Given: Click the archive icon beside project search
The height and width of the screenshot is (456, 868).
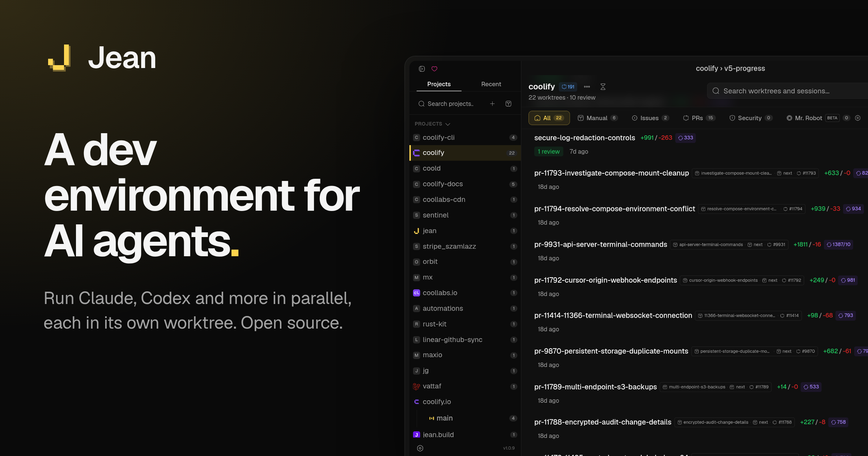Looking at the screenshot, I should click(509, 104).
